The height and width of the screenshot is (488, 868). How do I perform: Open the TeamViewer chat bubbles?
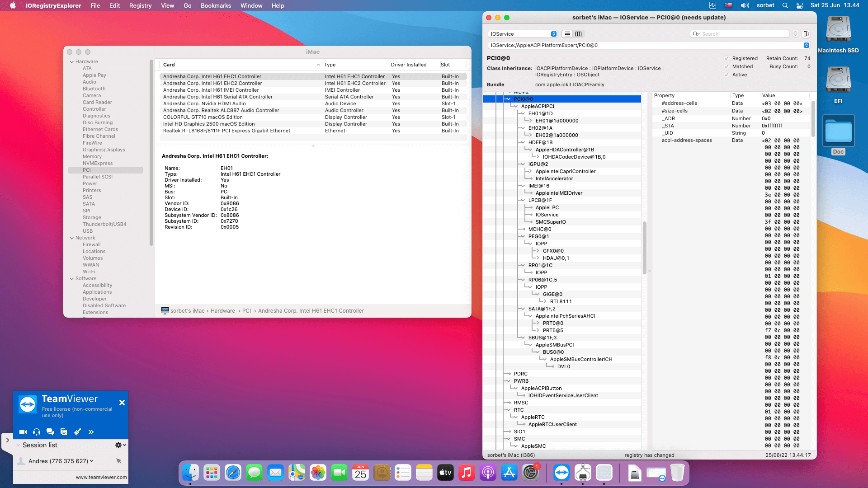click(x=50, y=432)
